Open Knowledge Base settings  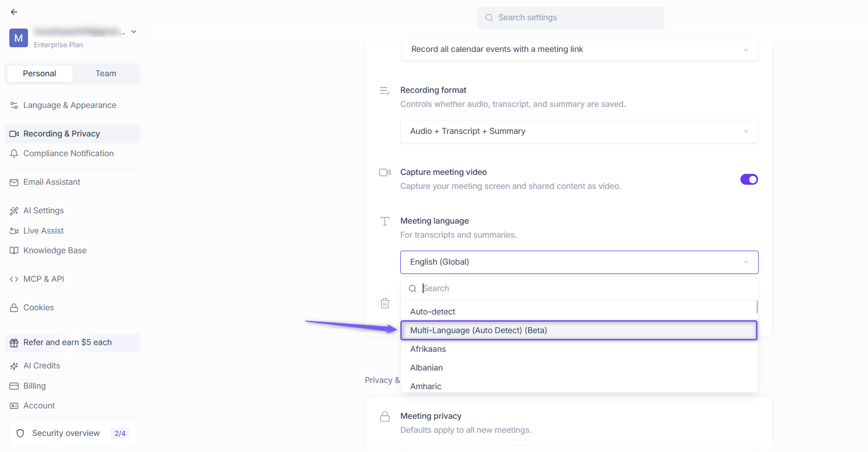(73, 251)
